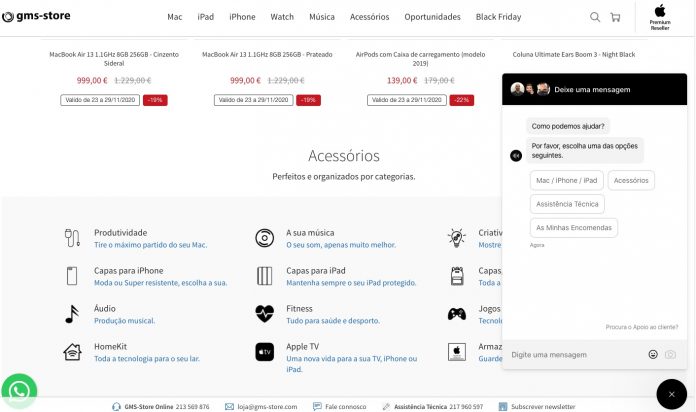This screenshot has height=412, width=696.
Task: Click the 'Capas para iPhone' category link
Action: click(128, 270)
